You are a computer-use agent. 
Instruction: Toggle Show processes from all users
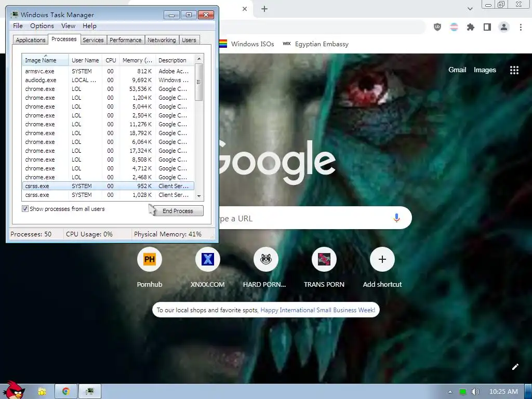25,209
